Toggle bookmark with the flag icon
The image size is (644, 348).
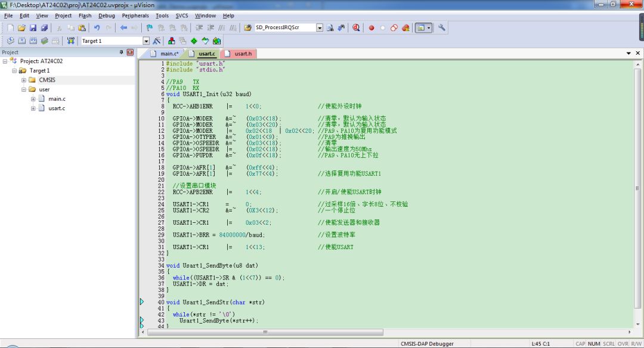pos(148,28)
